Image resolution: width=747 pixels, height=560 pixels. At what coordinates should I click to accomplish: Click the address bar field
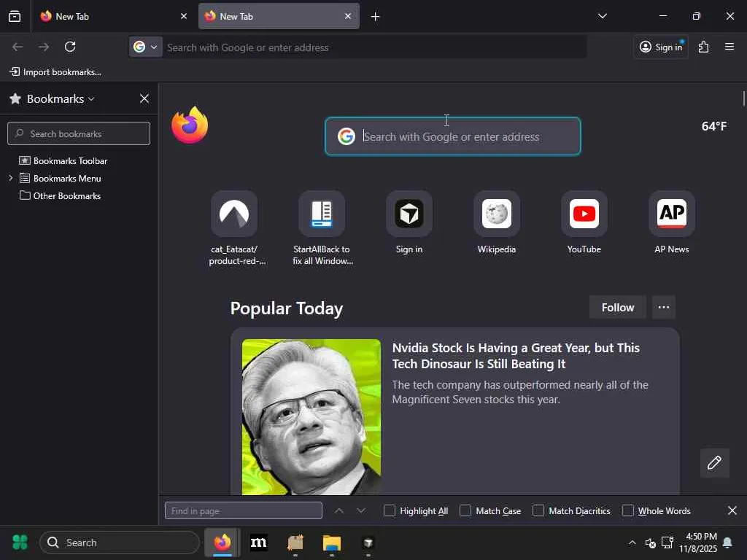[374, 47]
